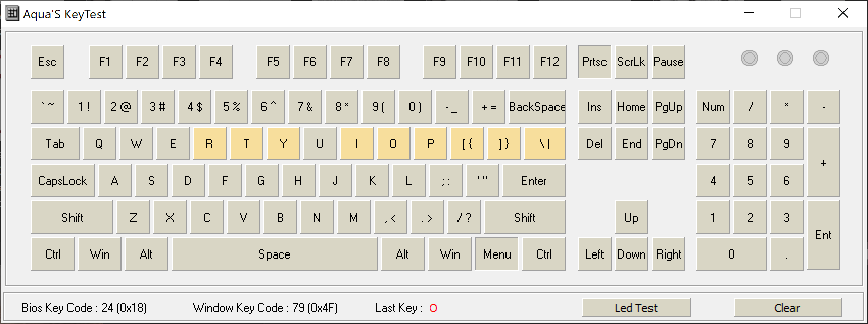The image size is (868, 324).
Task: Click the Menu key in bottom row
Action: pyautogui.click(x=496, y=254)
